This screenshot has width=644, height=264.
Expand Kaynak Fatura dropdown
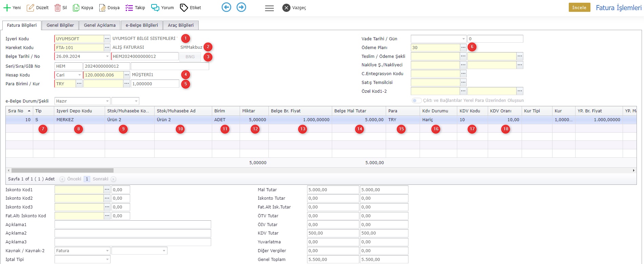[x=107, y=250]
